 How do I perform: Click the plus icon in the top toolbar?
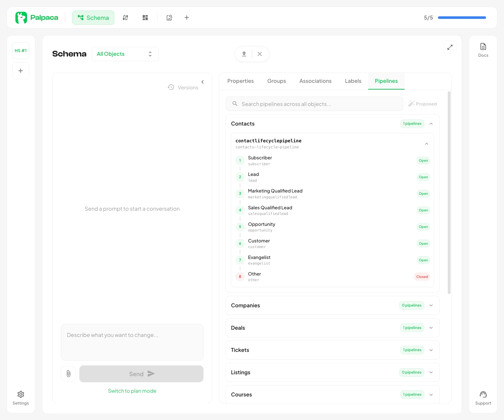pyautogui.click(x=187, y=17)
